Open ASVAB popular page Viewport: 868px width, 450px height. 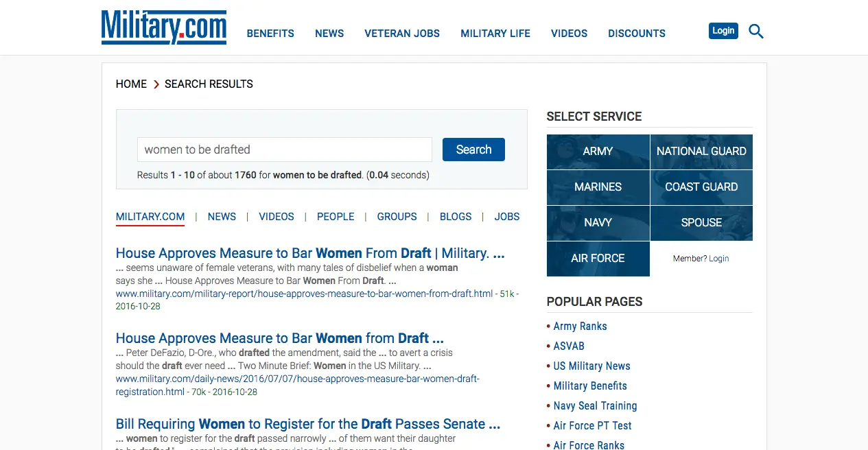[569, 346]
